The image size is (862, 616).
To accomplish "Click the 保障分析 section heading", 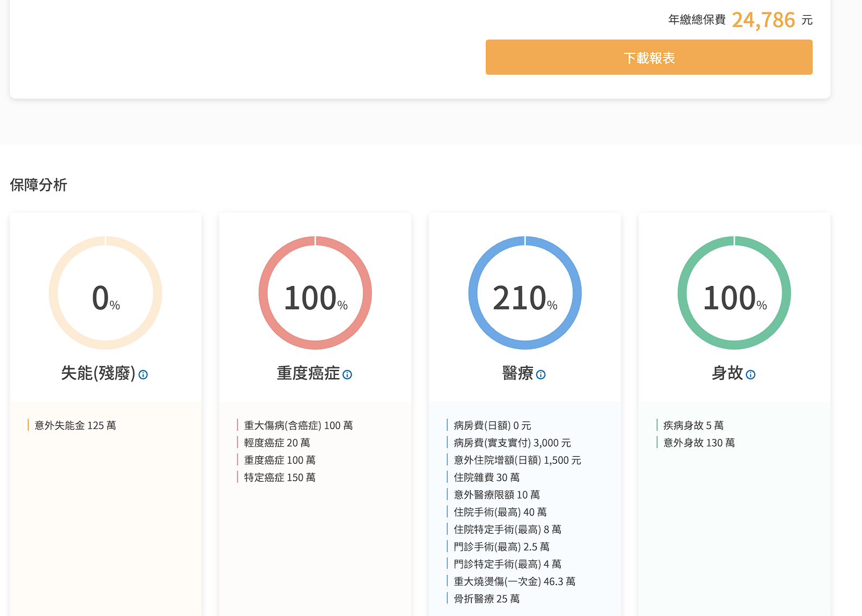I will (x=38, y=185).
